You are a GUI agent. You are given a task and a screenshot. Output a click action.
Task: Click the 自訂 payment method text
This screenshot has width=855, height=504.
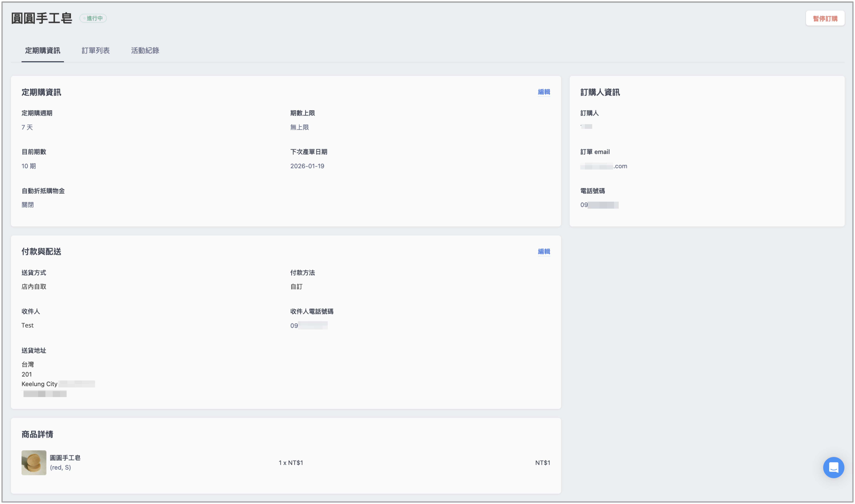(296, 287)
